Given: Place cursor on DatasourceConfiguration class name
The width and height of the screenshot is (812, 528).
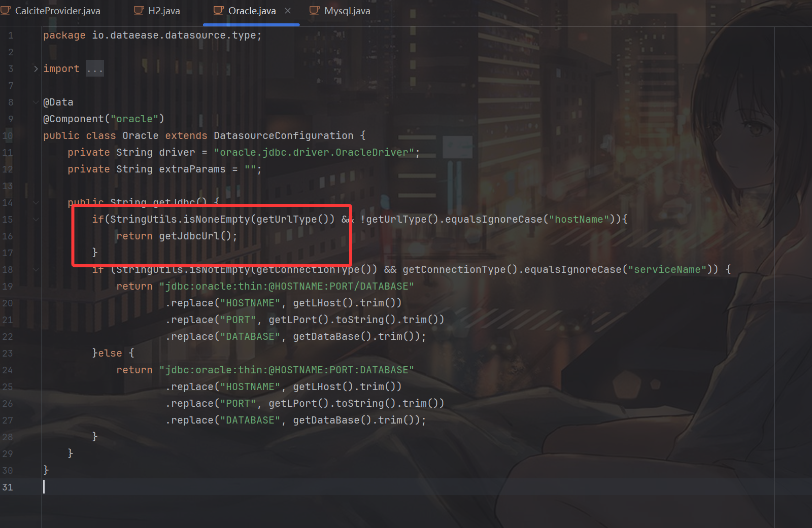Looking at the screenshot, I should click(283, 135).
